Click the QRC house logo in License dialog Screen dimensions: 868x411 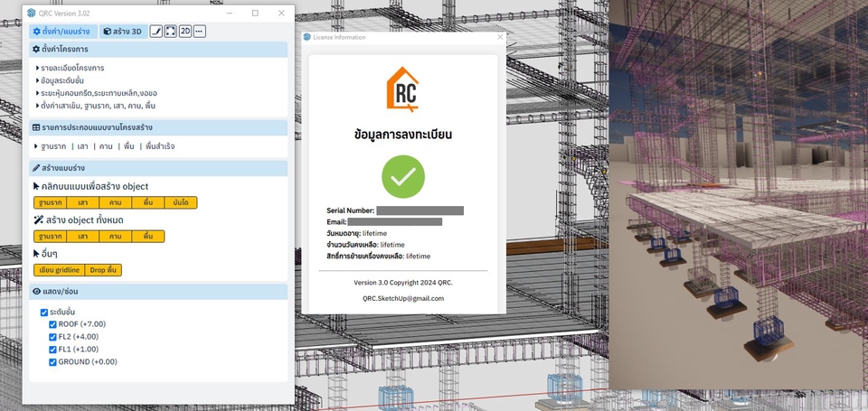[x=403, y=89]
